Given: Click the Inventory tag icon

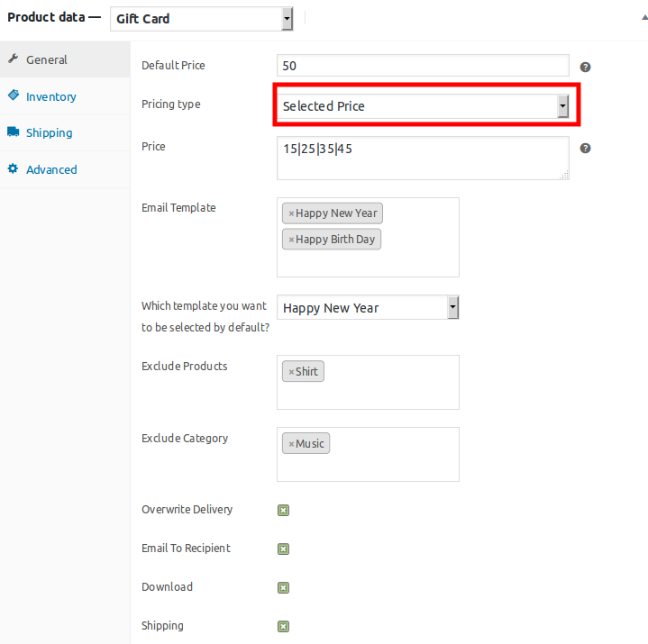Looking at the screenshot, I should click(x=14, y=95).
